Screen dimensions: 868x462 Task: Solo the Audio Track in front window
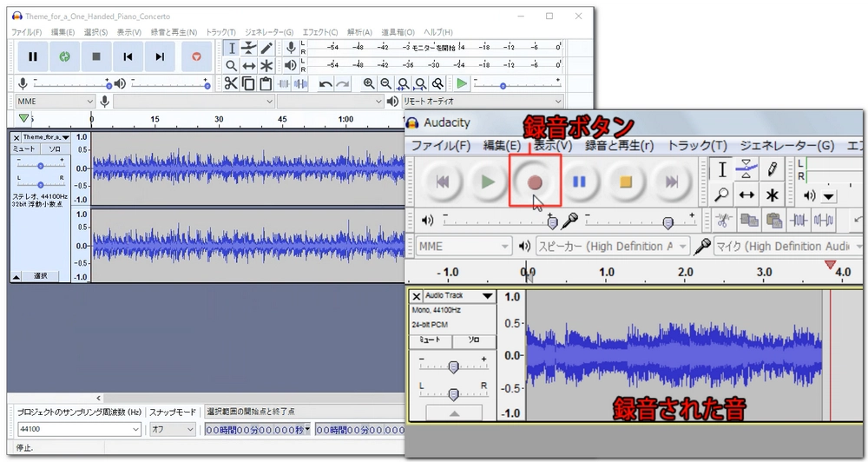point(474,340)
